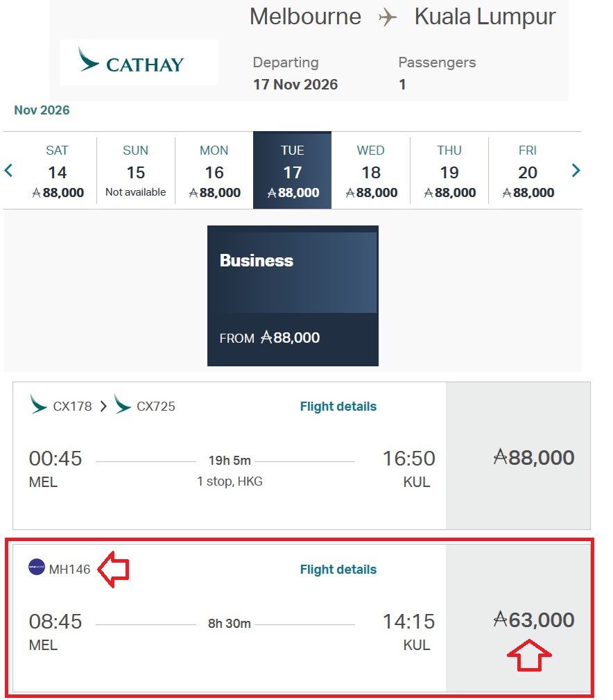The height and width of the screenshot is (700, 613).
Task: Click the airplane icon between cities
Action: (388, 17)
